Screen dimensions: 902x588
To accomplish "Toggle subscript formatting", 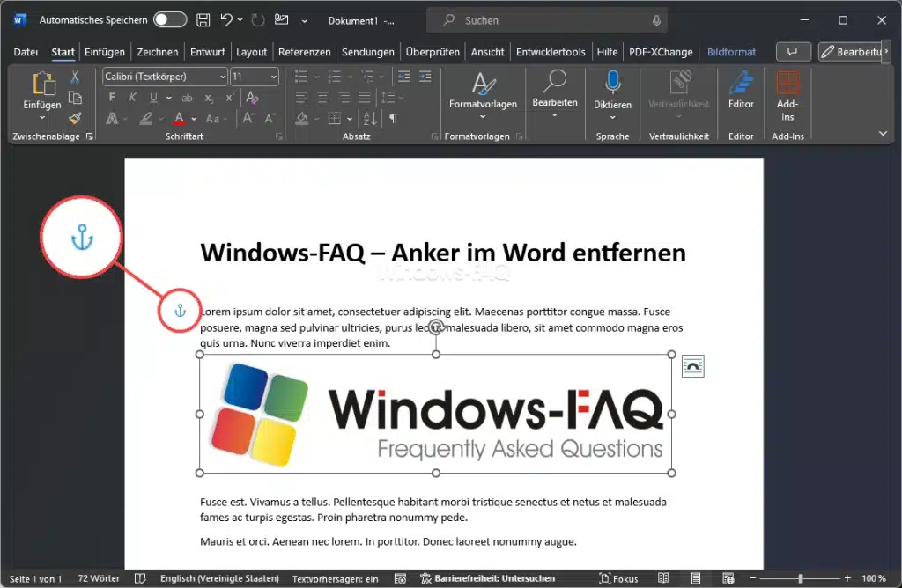I will (x=209, y=99).
